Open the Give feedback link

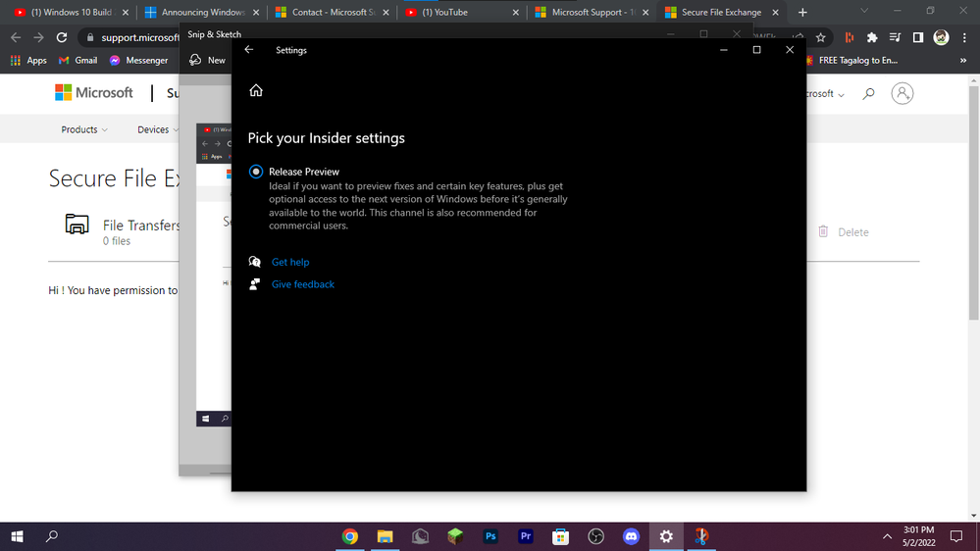(302, 284)
